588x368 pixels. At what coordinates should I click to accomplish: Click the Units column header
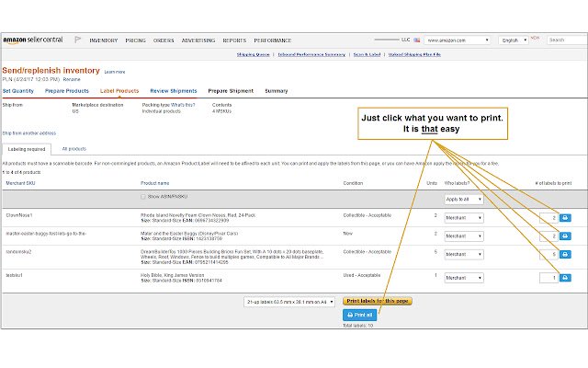coord(432,183)
